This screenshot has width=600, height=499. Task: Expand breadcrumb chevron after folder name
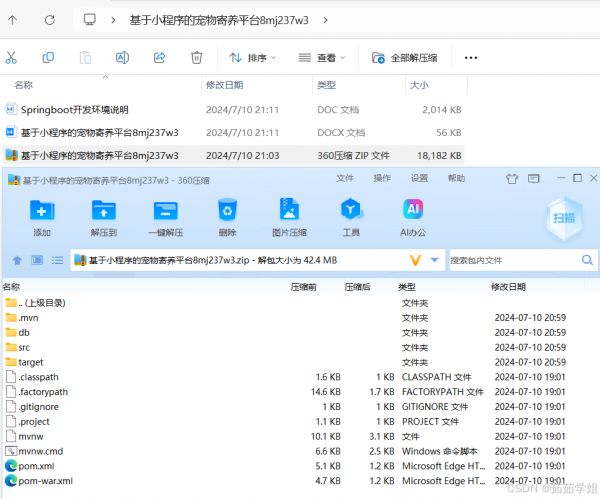(325, 20)
